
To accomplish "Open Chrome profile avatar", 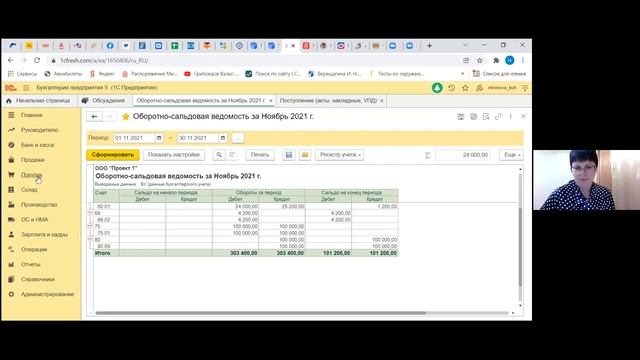I will (x=510, y=60).
